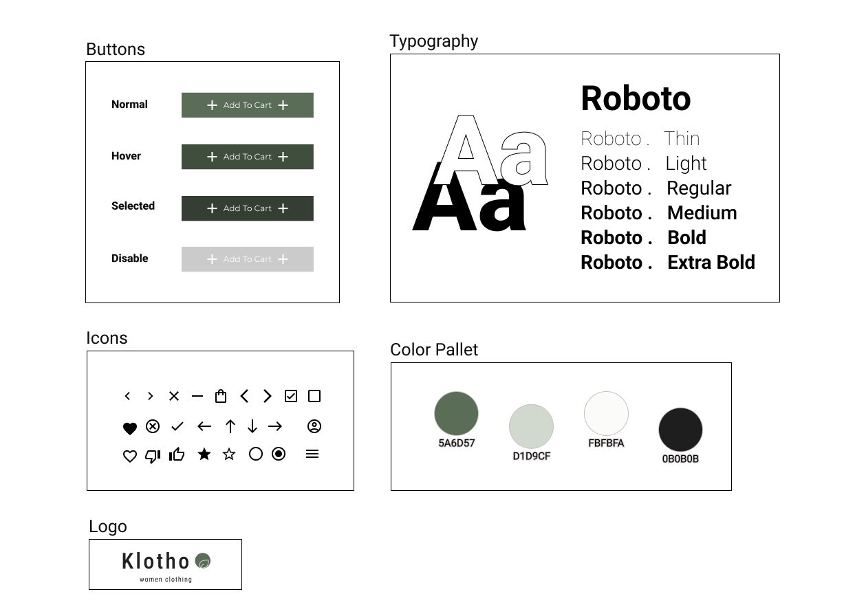This screenshot has width=866, height=616.
Task: Select the empty radio button circle
Action: 256,454
